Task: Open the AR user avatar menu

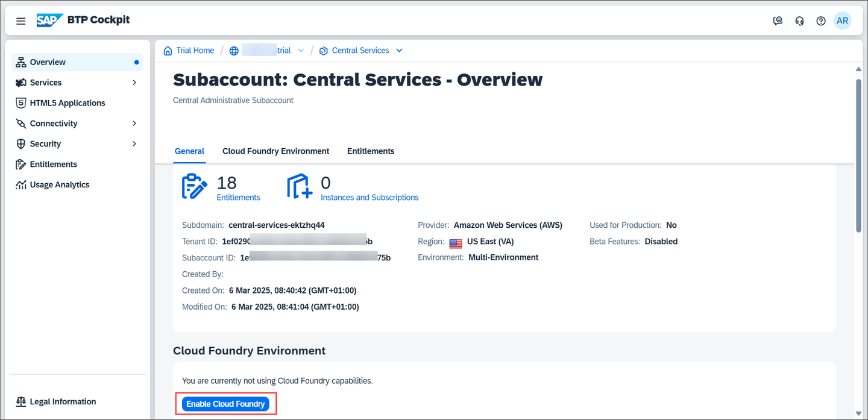Action: pos(843,20)
